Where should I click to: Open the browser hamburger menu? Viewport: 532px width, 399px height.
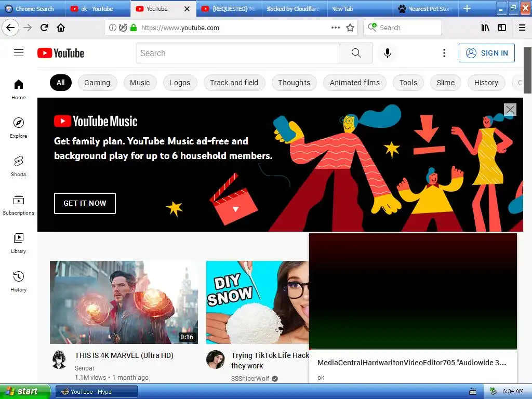tap(522, 28)
